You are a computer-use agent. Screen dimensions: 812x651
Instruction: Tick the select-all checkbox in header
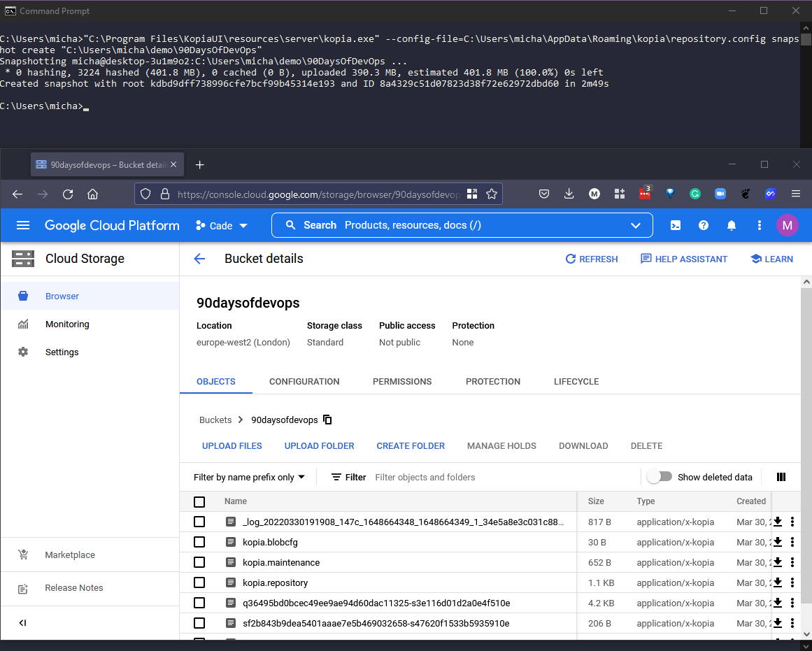[x=199, y=501]
